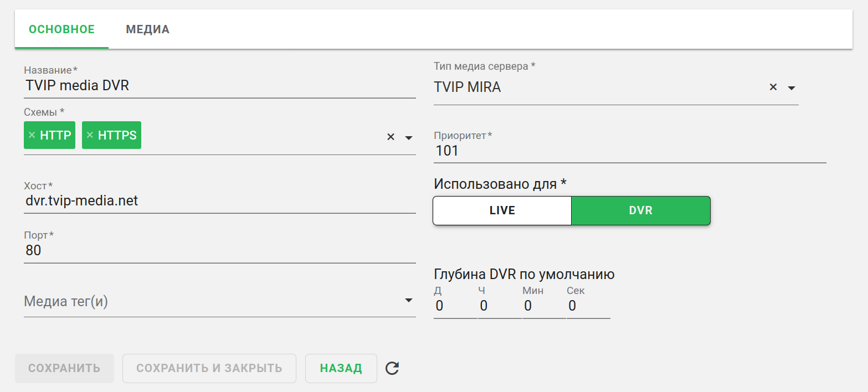
Task: Click into the Порт field
Action: (x=219, y=251)
